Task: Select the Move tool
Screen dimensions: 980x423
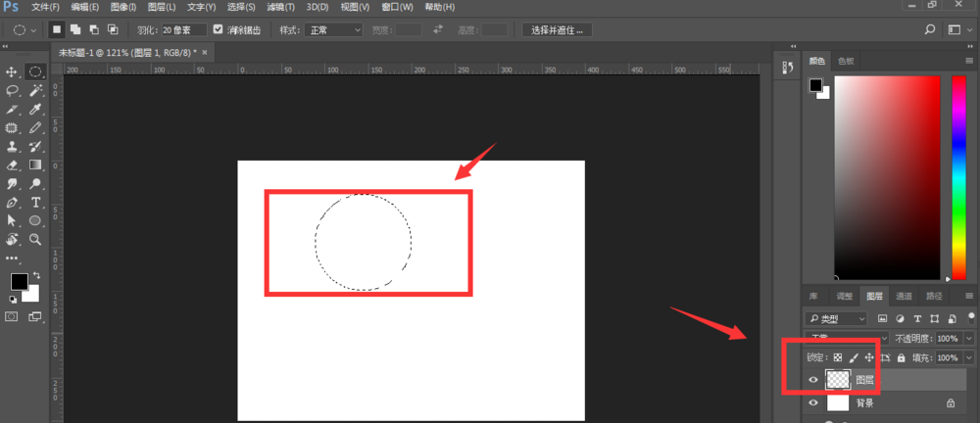Action: [13, 72]
